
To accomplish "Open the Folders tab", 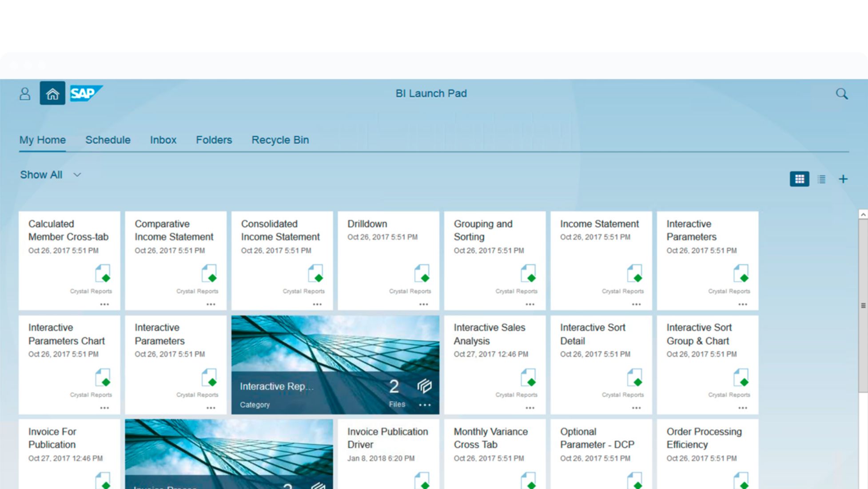I will (214, 140).
